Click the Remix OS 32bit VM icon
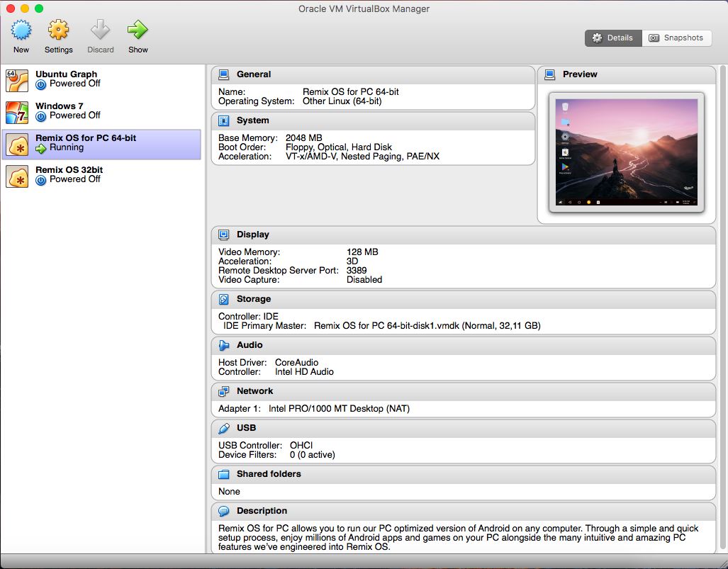This screenshot has width=728, height=569. click(17, 176)
